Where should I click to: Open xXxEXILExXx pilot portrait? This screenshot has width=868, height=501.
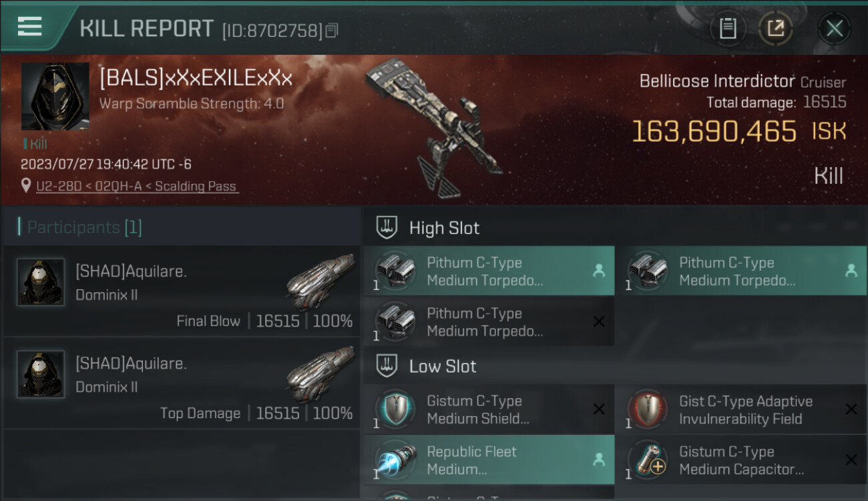click(x=55, y=96)
